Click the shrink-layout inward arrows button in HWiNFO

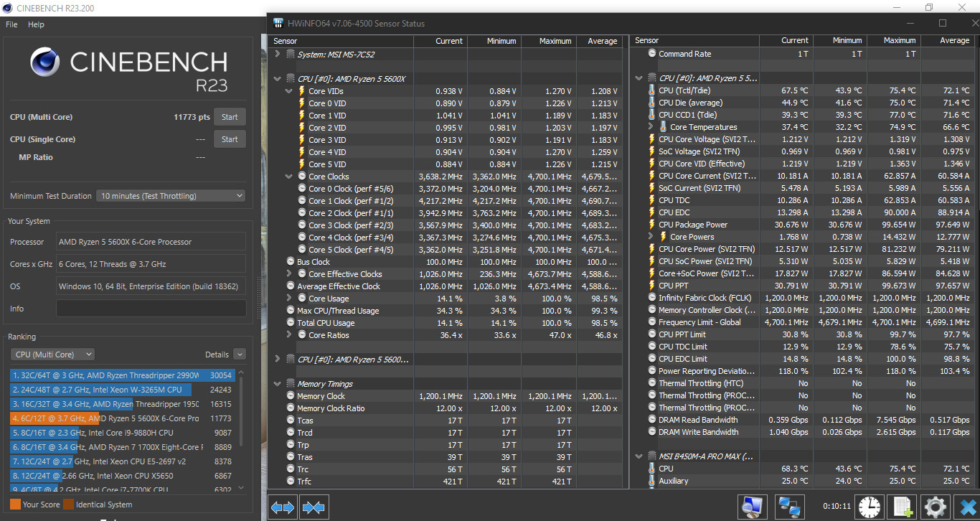click(314, 507)
